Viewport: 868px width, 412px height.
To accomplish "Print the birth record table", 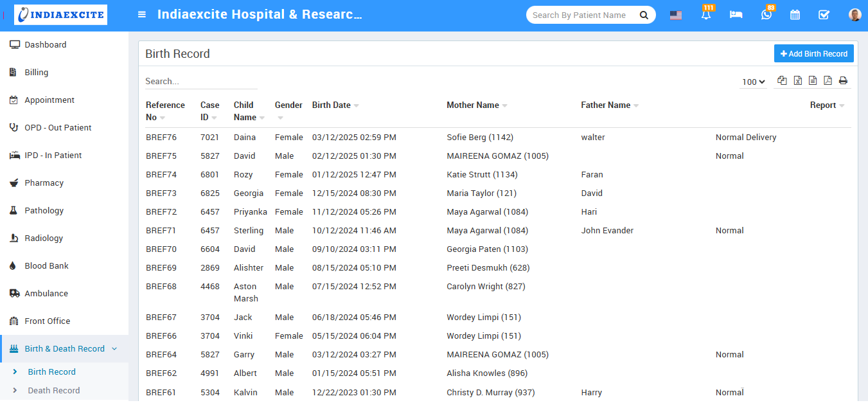I will click(843, 80).
